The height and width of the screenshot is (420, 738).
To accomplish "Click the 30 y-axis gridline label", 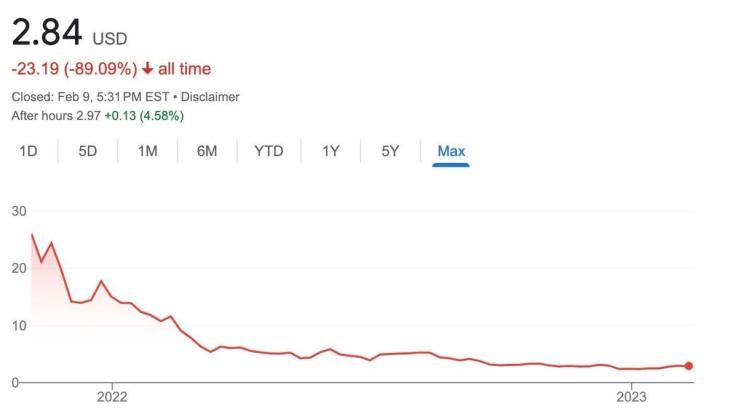I will coord(19,211).
